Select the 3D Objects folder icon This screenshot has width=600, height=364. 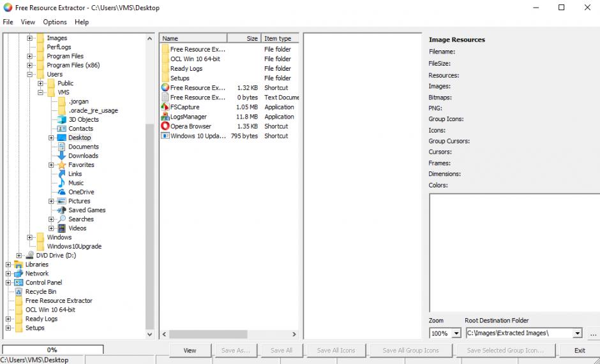pyautogui.click(x=61, y=119)
